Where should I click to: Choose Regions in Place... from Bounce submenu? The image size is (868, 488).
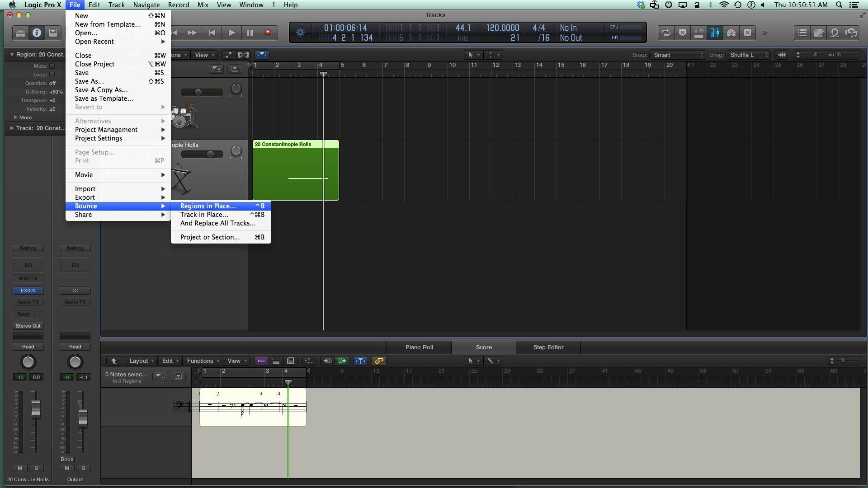[221, 206]
